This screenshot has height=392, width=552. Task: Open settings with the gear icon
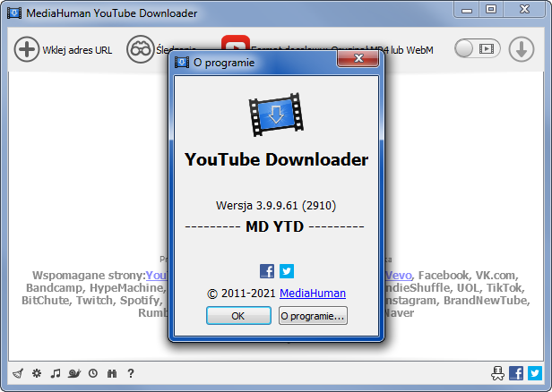37,373
